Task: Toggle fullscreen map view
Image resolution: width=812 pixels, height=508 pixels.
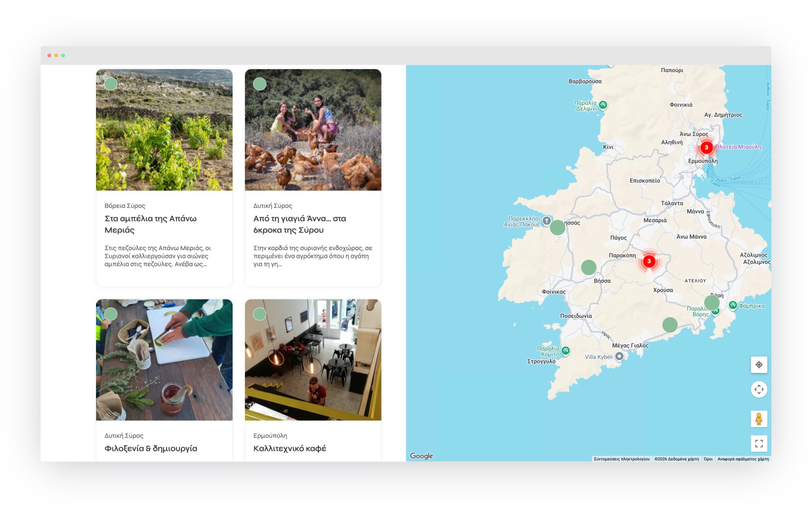Action: 759,443
